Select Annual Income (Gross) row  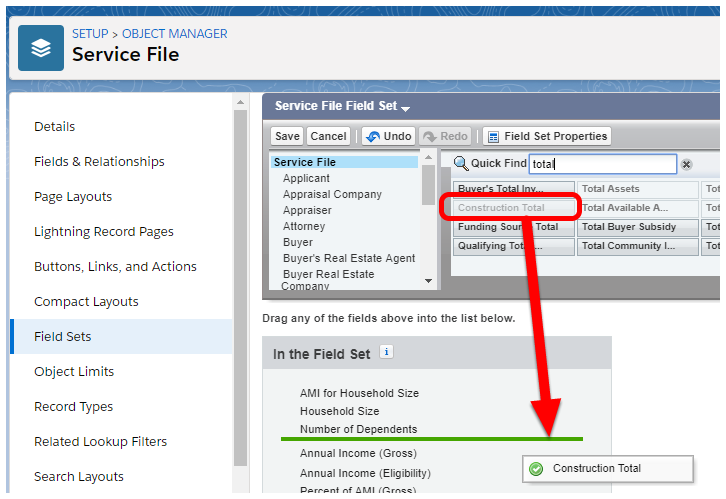point(358,453)
